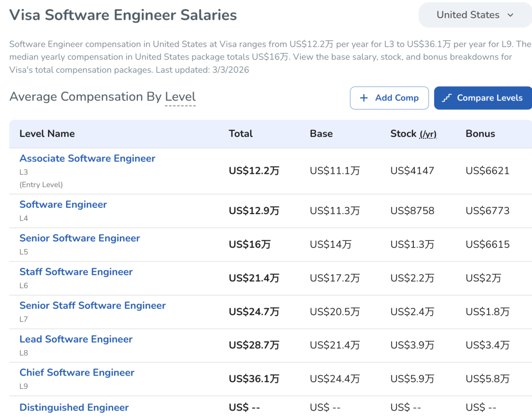Open the Staff Software Engineer L6 link
Image resolution: width=532 pixels, height=420 pixels.
click(76, 272)
